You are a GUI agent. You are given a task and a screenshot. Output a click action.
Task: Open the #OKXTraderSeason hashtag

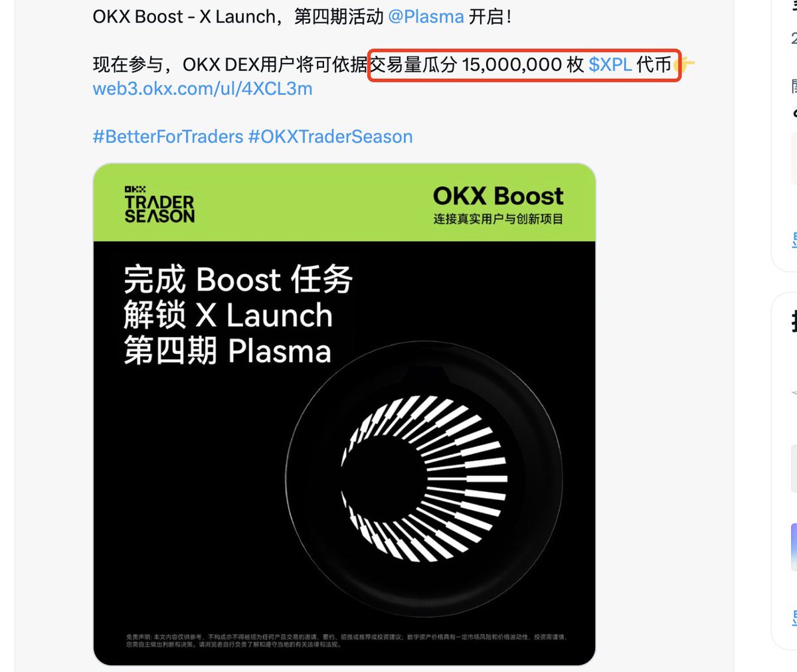(x=330, y=137)
